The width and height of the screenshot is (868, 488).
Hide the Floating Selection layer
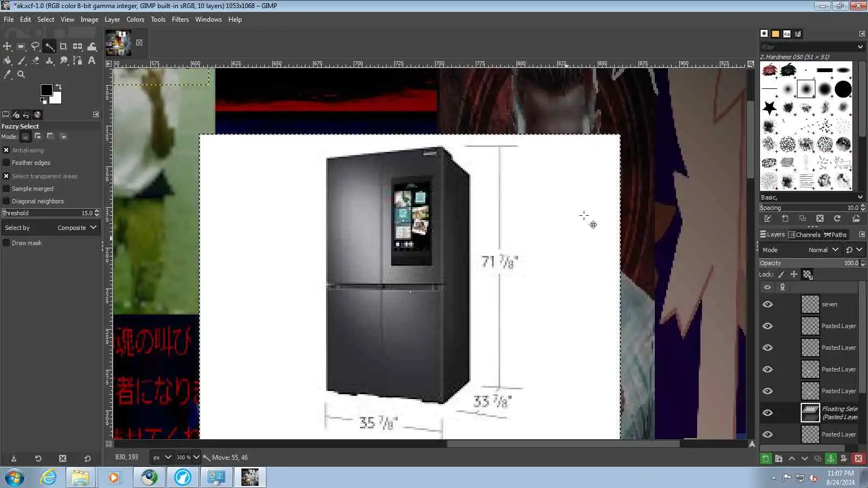[x=768, y=413]
